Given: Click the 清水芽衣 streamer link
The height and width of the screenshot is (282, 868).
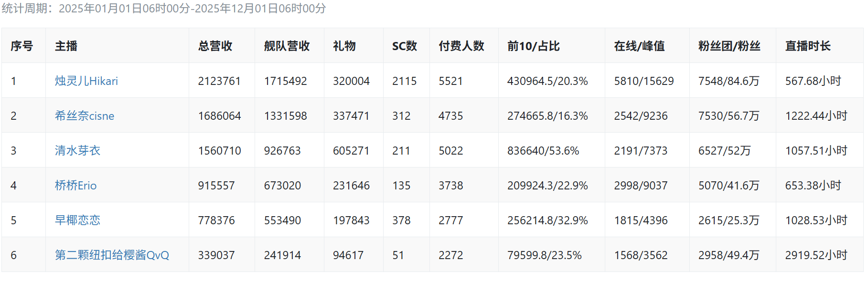Looking at the screenshot, I should (77, 151).
